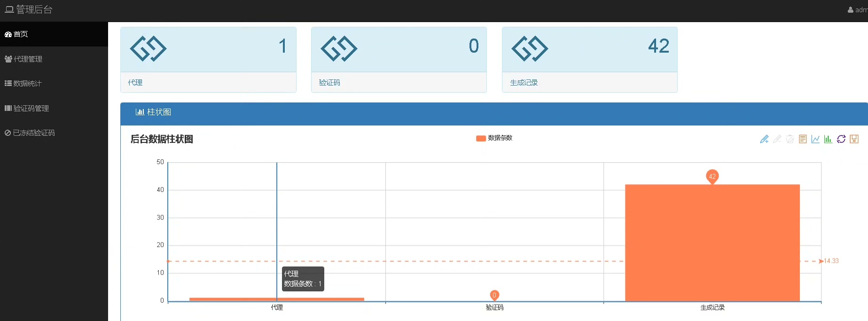The height and width of the screenshot is (321, 868).
Task: Click the orange 数据条数 legend swatch
Action: [x=481, y=138]
